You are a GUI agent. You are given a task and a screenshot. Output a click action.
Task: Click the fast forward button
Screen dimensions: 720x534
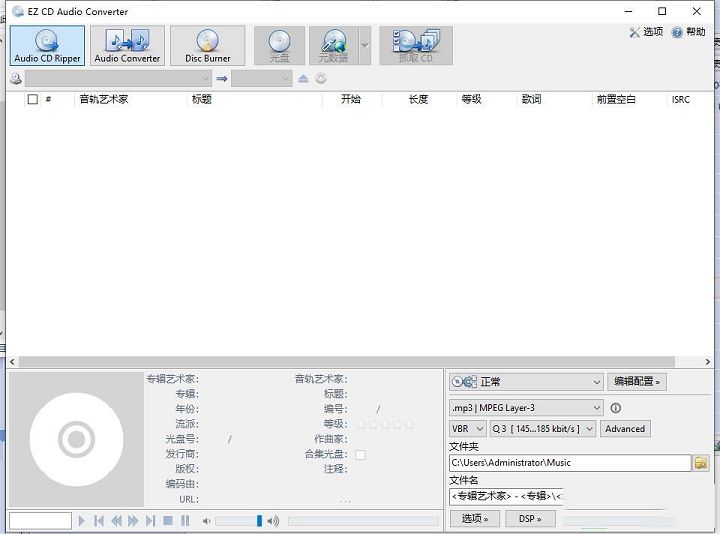133,521
